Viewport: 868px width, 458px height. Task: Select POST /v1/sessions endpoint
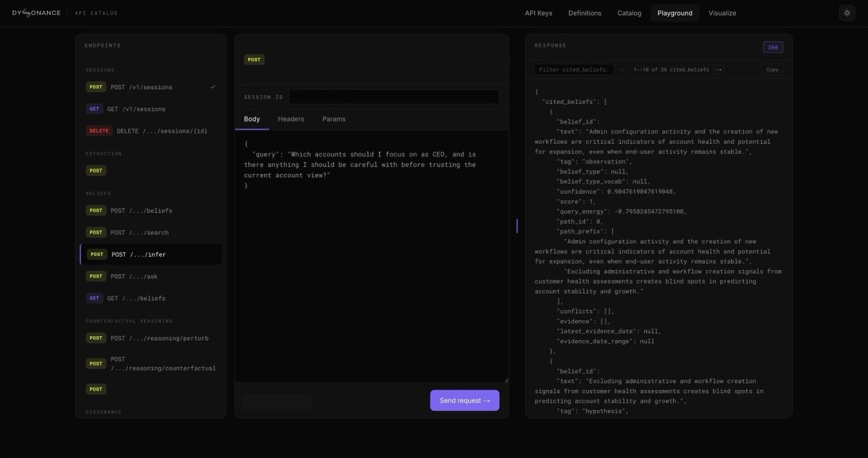tap(151, 87)
